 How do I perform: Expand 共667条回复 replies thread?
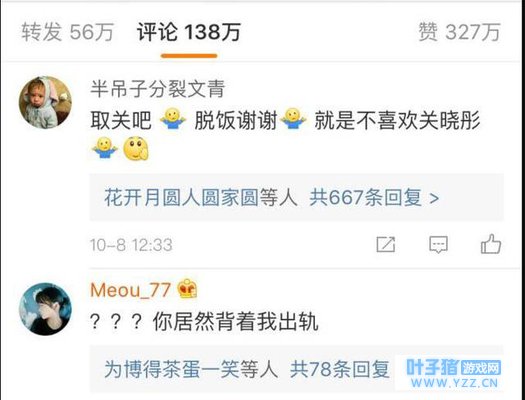point(374,197)
